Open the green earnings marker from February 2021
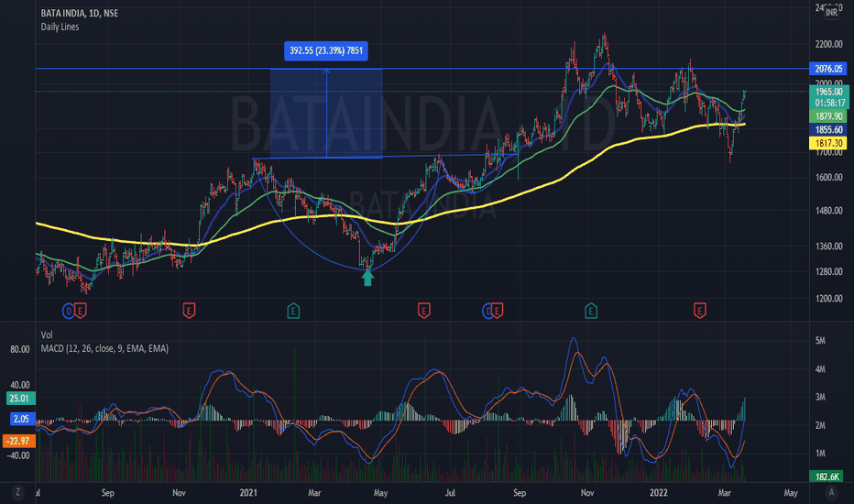854x504 pixels. [293, 312]
